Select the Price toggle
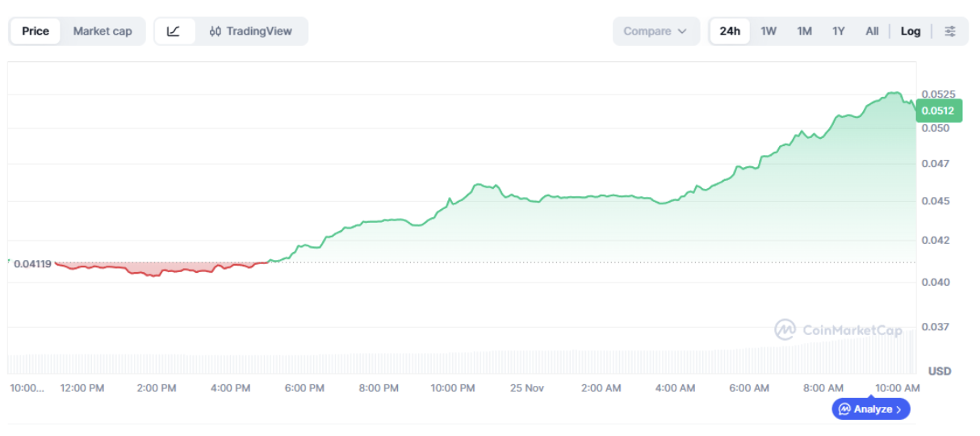Image resolution: width=980 pixels, height=436 pixels. (x=36, y=31)
